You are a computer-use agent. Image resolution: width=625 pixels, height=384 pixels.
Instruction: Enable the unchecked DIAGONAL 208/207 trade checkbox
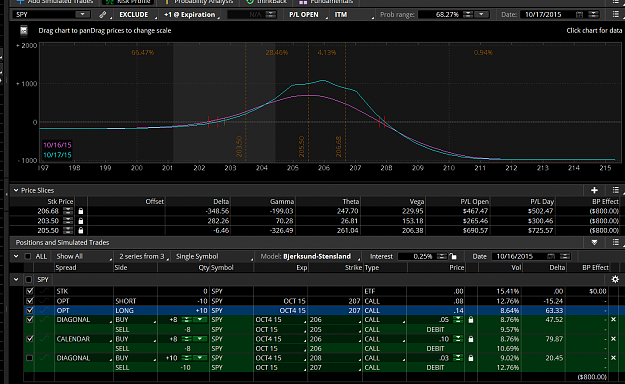(29, 358)
